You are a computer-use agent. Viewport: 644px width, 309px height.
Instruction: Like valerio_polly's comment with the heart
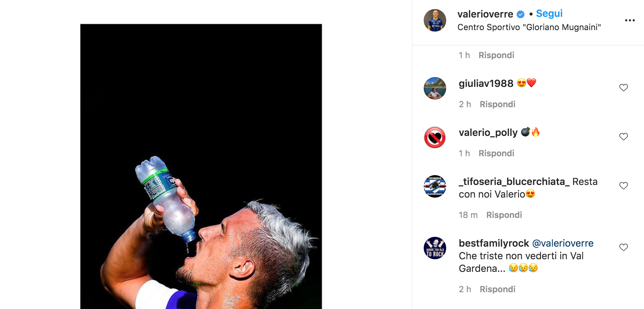pyautogui.click(x=623, y=137)
